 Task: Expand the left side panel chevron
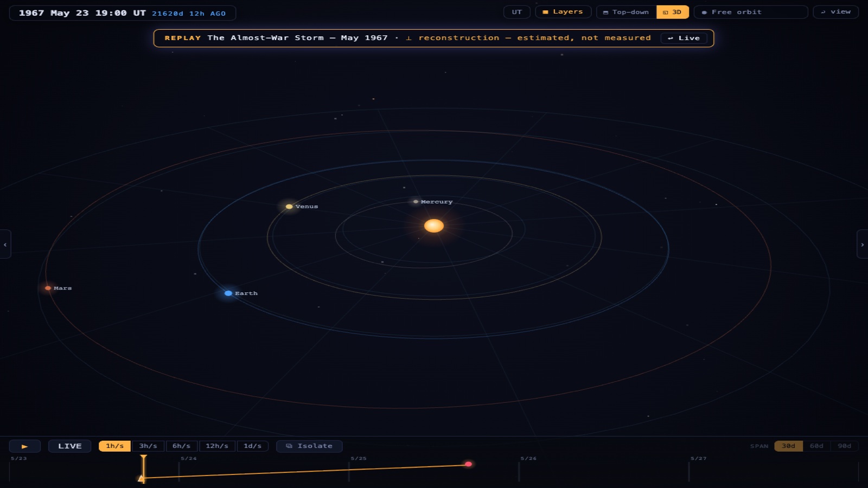pos(5,245)
